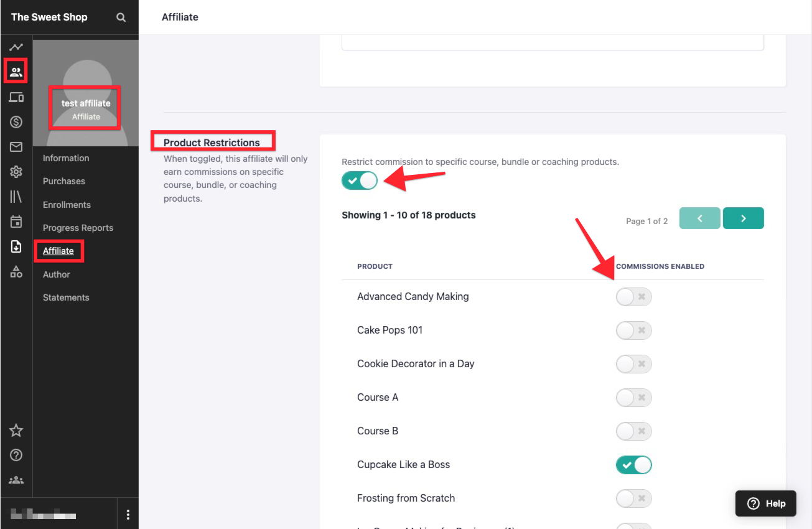Select the Users icon in sidebar
The width and height of the screenshot is (812, 529).
click(16, 72)
